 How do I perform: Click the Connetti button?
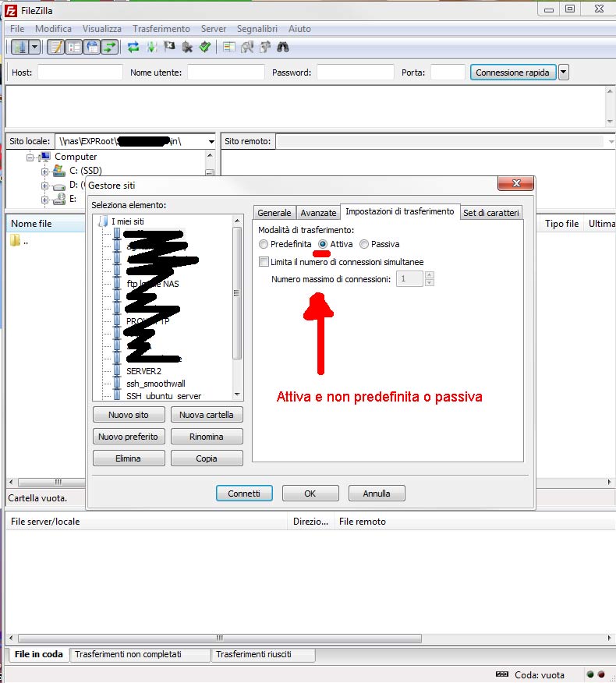click(244, 493)
